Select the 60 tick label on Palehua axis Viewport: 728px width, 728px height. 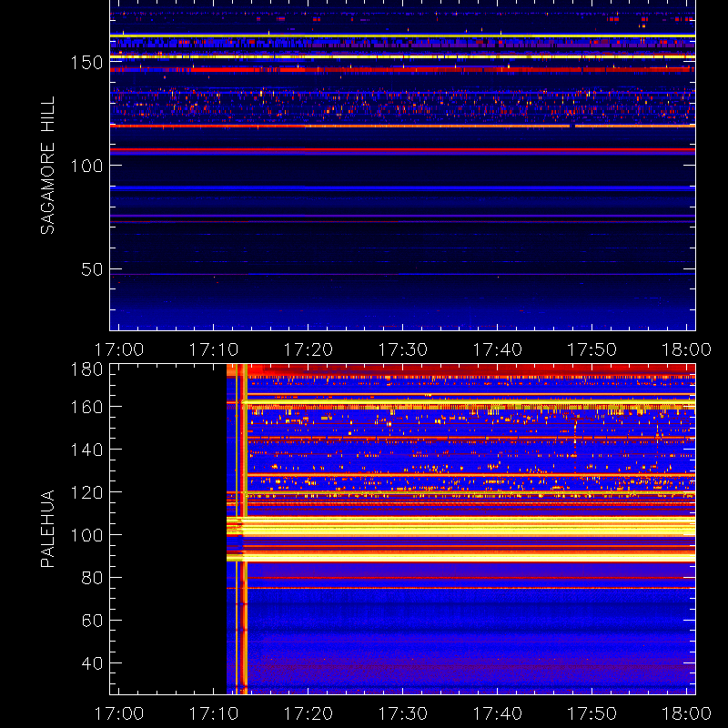pyautogui.click(x=92, y=621)
